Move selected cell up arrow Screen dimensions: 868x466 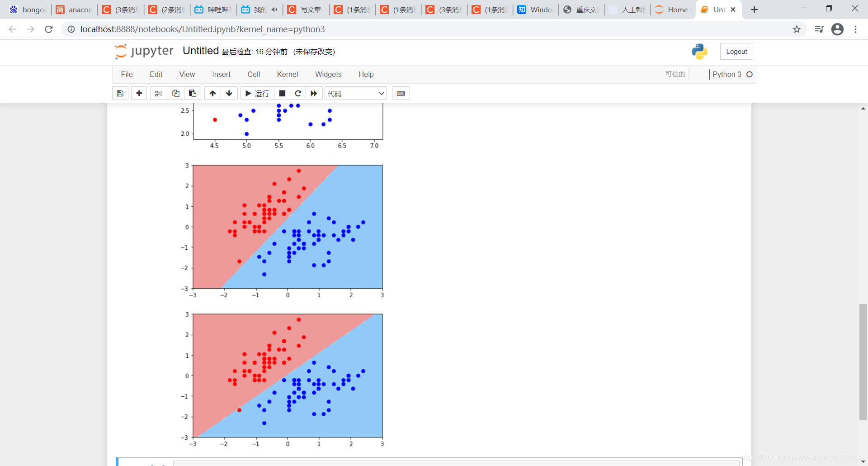[x=212, y=93]
